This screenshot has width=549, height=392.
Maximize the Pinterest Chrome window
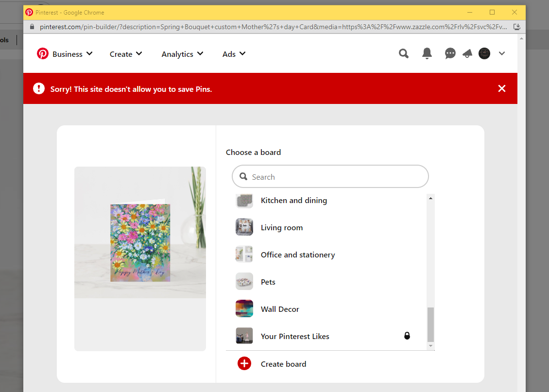(492, 13)
